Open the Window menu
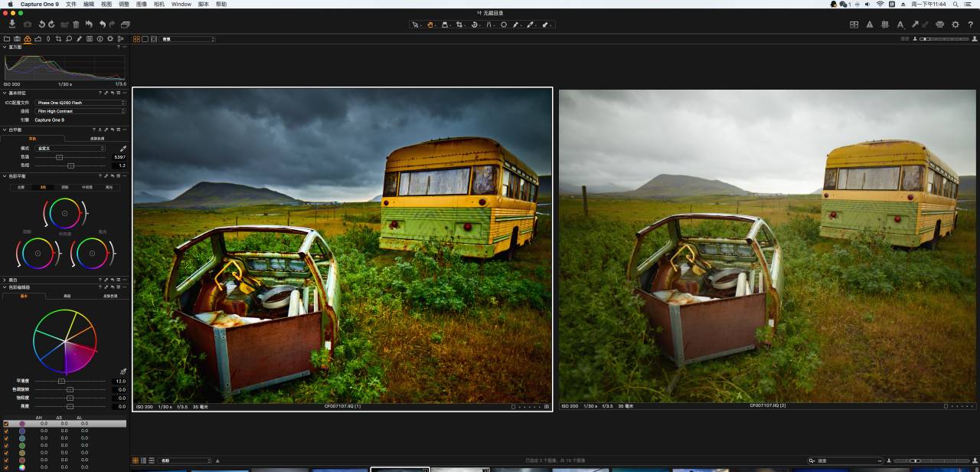This screenshot has width=980, height=472. click(x=181, y=4)
